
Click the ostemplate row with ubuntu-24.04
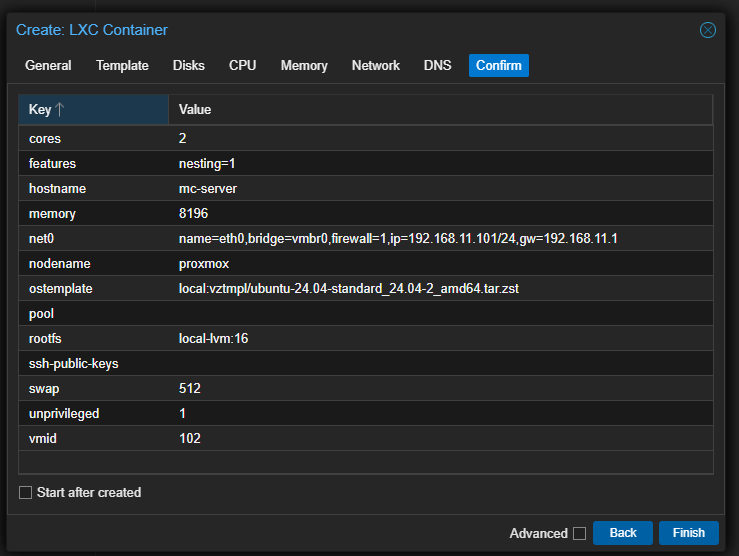click(365, 288)
